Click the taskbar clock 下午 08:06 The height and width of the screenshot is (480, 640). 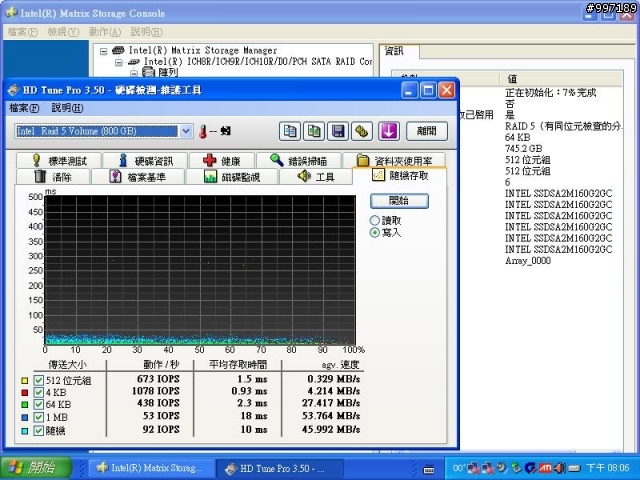point(607,468)
